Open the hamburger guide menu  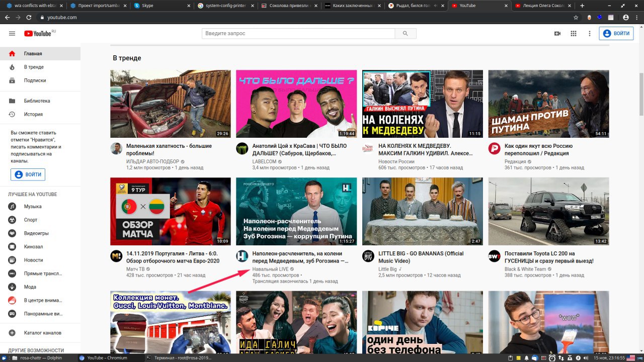pos(12,33)
